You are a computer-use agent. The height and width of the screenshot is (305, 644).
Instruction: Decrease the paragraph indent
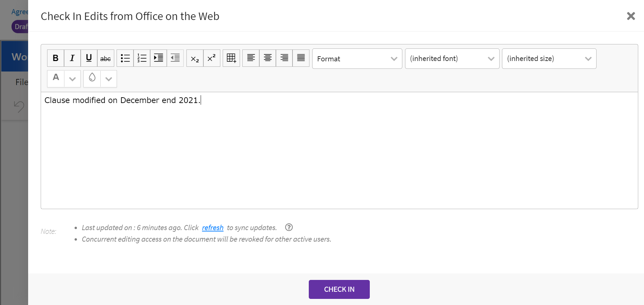point(175,58)
